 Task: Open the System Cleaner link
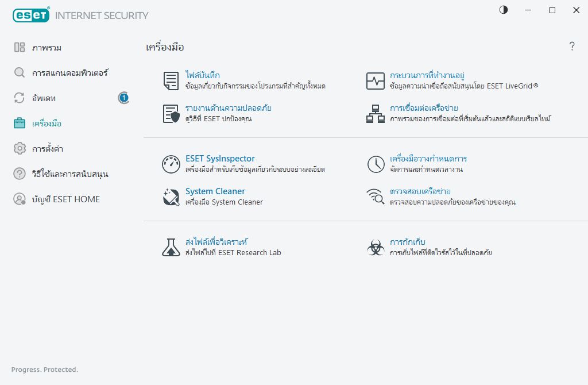coord(215,191)
